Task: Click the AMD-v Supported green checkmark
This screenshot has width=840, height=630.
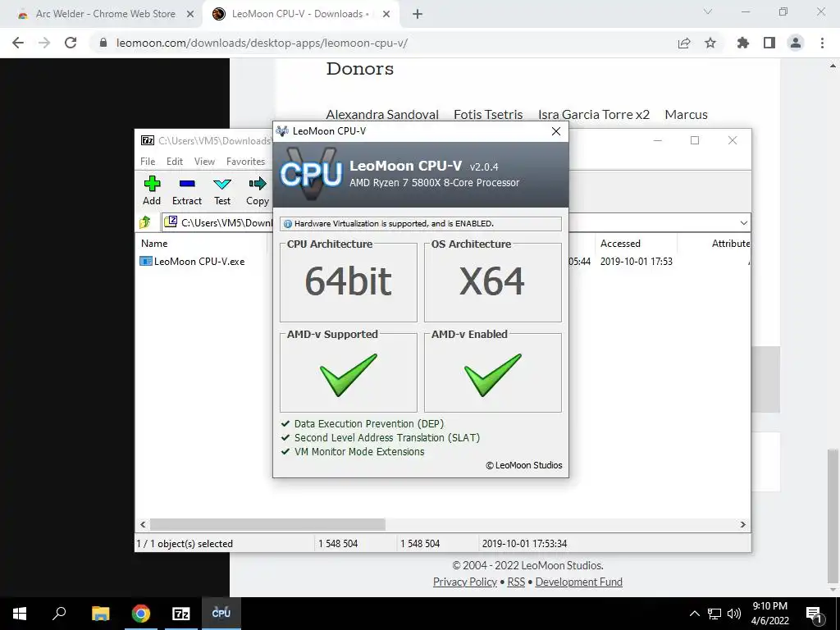Action: (348, 374)
